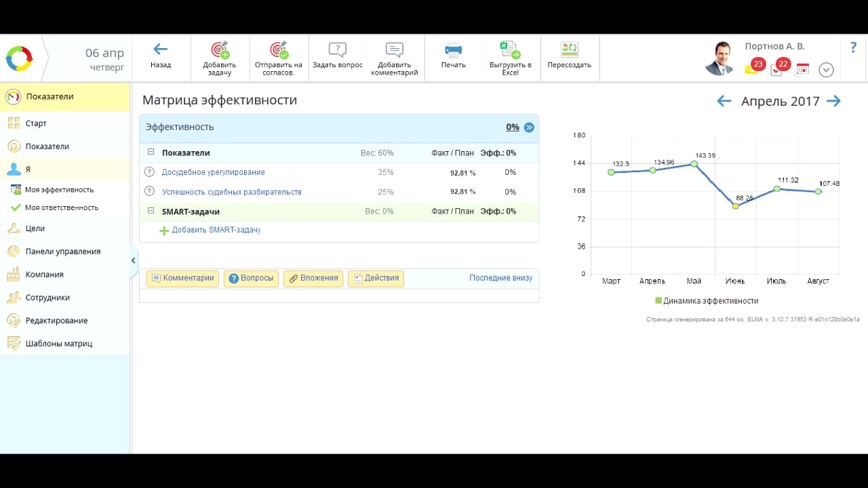Click the Март chart data point

[x=611, y=172]
